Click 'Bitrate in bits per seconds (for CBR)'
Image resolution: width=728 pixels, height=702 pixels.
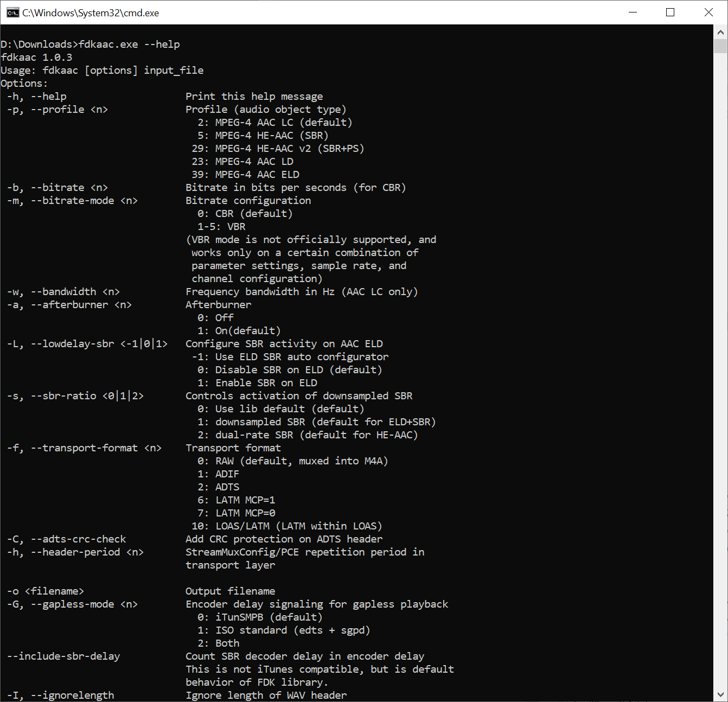296,188
